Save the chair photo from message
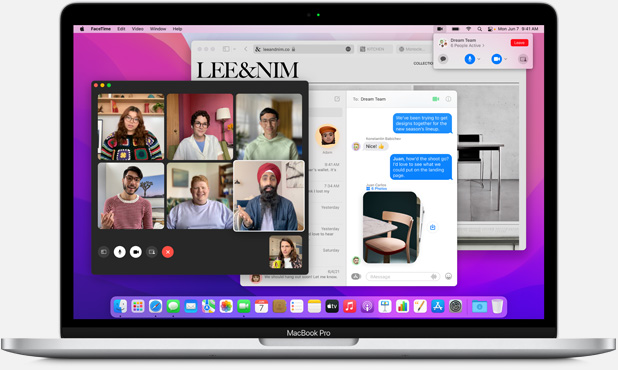The width and height of the screenshot is (618, 370). tap(432, 227)
